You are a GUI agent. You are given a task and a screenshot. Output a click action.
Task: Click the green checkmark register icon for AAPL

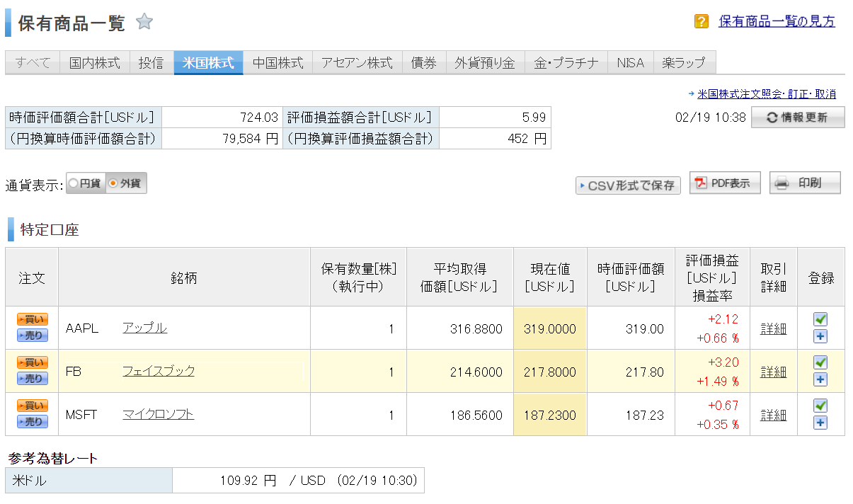pyautogui.click(x=820, y=319)
